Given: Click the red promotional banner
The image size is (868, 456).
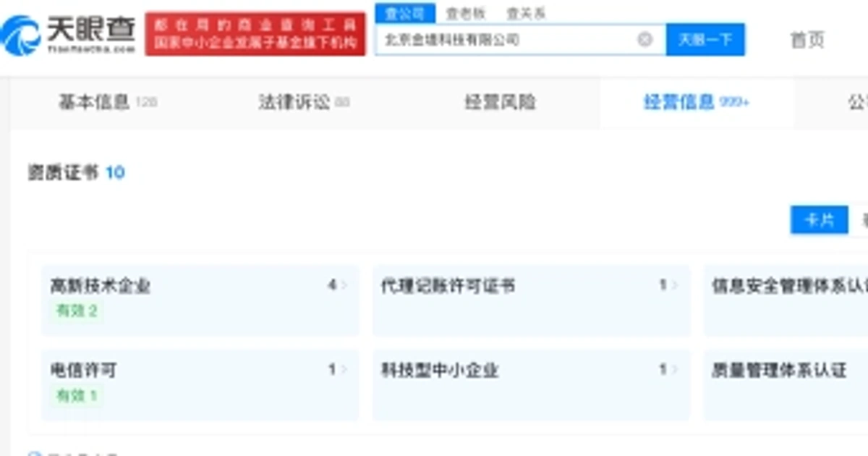Looking at the screenshot, I should (x=255, y=34).
